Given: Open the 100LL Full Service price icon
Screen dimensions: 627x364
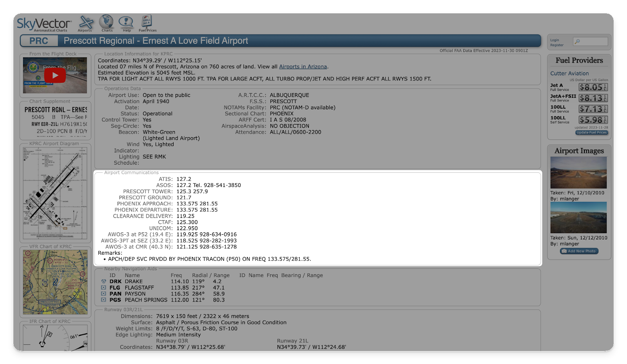Looking at the screenshot, I should click(x=605, y=109).
